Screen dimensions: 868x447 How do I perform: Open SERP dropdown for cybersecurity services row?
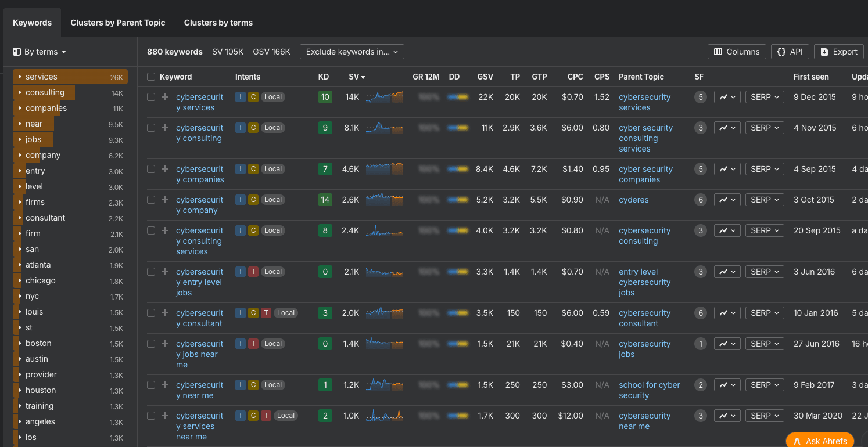(765, 97)
